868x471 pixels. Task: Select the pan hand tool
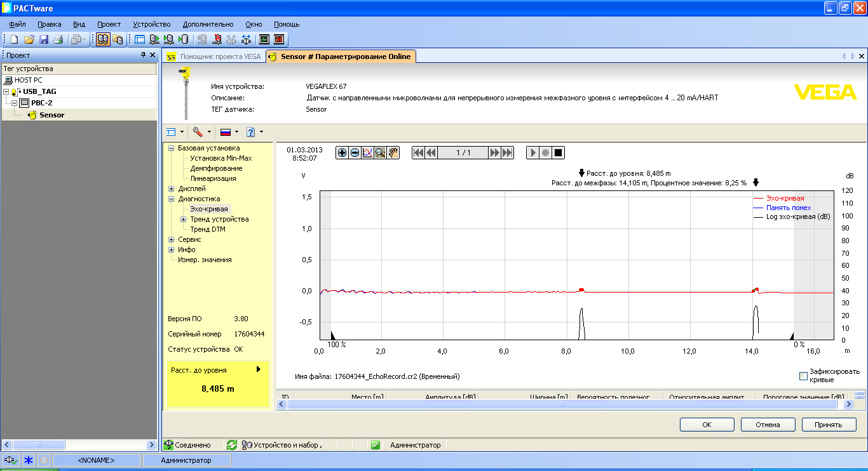(x=393, y=152)
